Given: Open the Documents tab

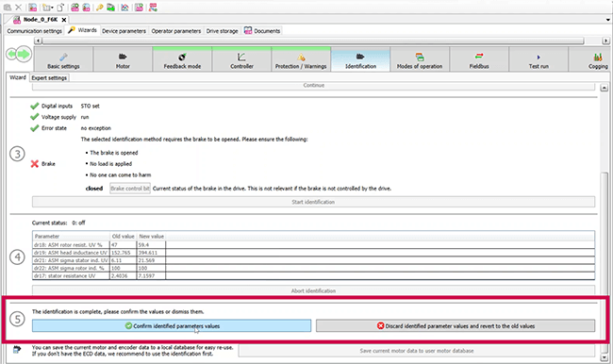Looking at the screenshot, I should pos(262,31).
